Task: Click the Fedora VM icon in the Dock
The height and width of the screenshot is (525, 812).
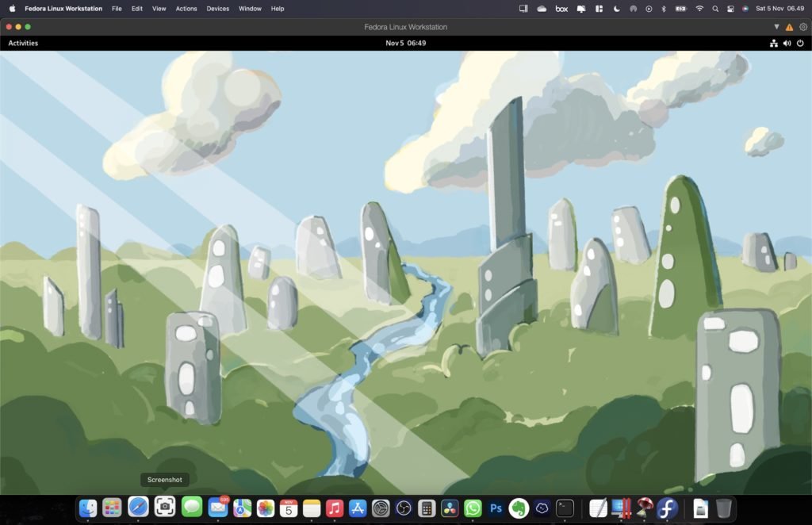Action: [667, 508]
